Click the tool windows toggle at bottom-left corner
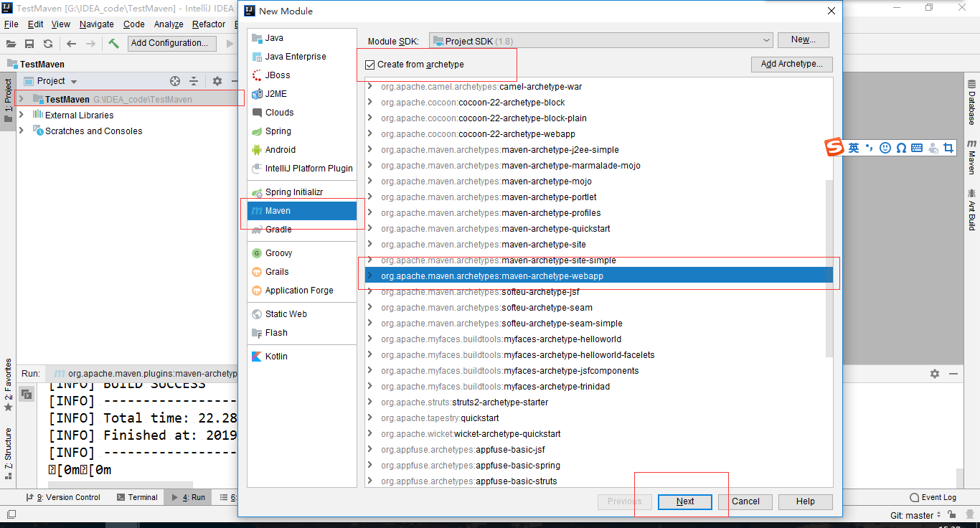This screenshot has width=980, height=528. point(11,514)
